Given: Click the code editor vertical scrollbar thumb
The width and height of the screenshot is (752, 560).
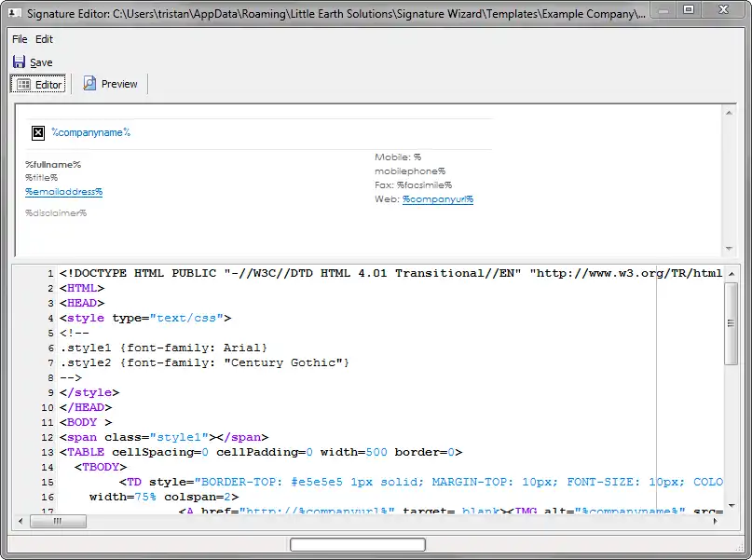Looking at the screenshot, I should pos(731,323).
